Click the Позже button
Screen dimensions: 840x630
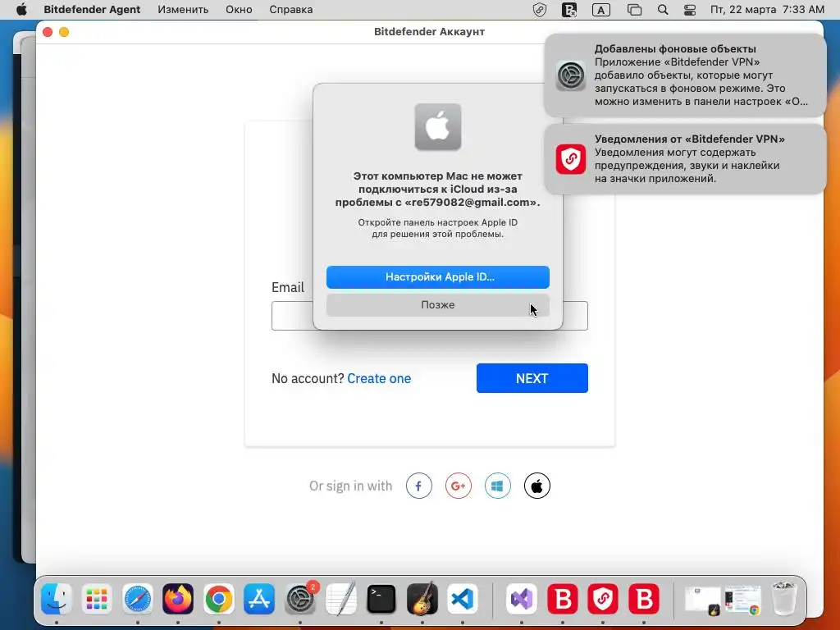point(438,305)
